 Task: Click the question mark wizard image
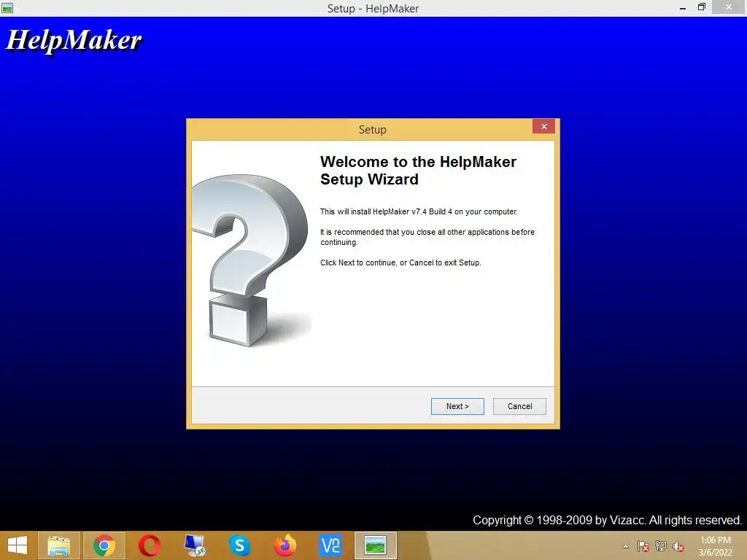click(x=251, y=260)
